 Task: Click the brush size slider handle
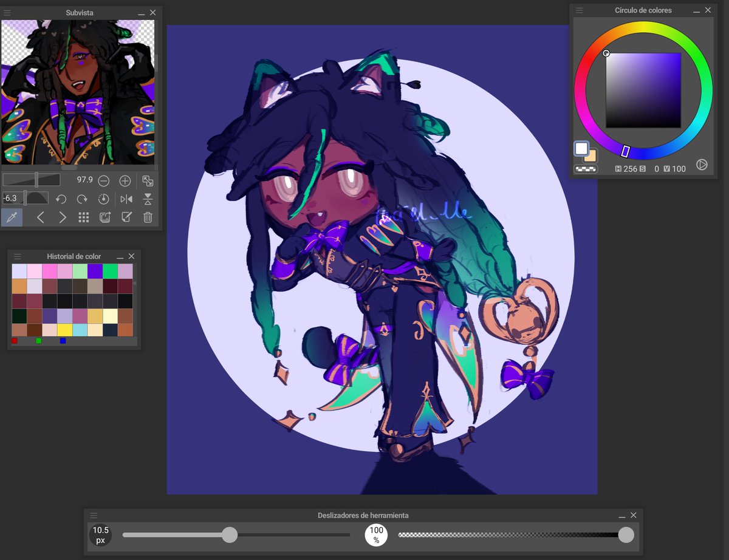coord(230,534)
